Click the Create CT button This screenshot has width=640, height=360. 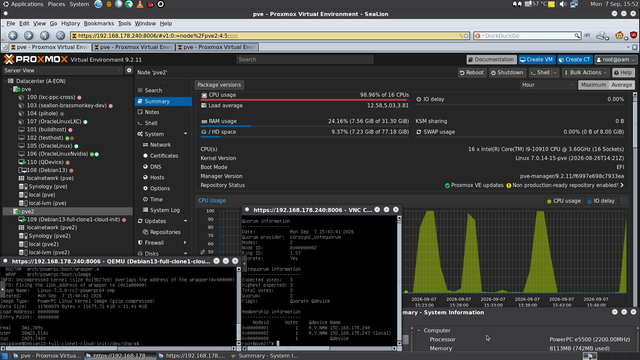(575, 60)
